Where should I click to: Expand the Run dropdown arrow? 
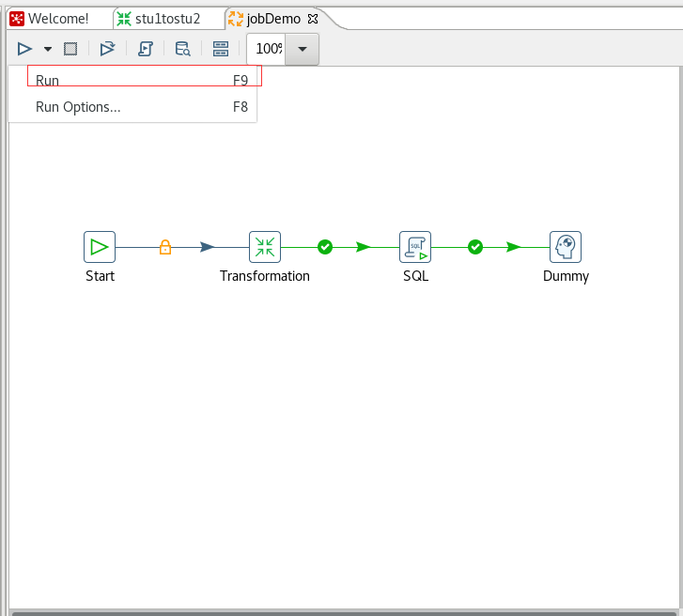[x=48, y=49]
